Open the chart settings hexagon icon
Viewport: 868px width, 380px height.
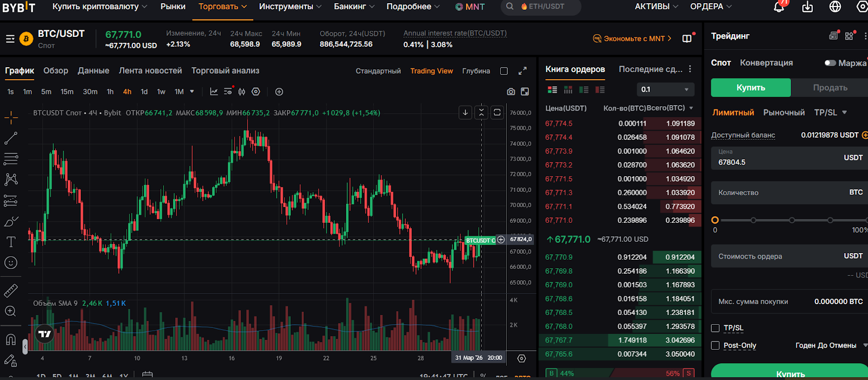pos(256,92)
